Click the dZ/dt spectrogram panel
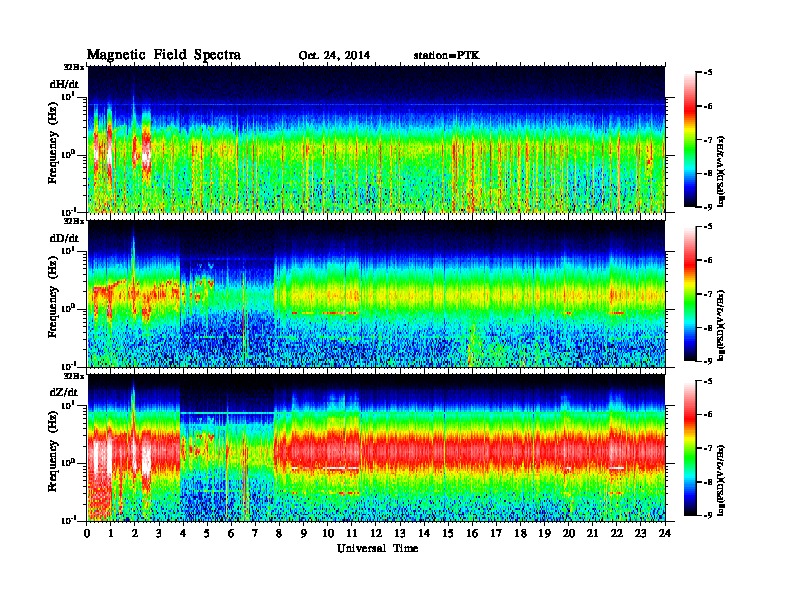 [376, 448]
